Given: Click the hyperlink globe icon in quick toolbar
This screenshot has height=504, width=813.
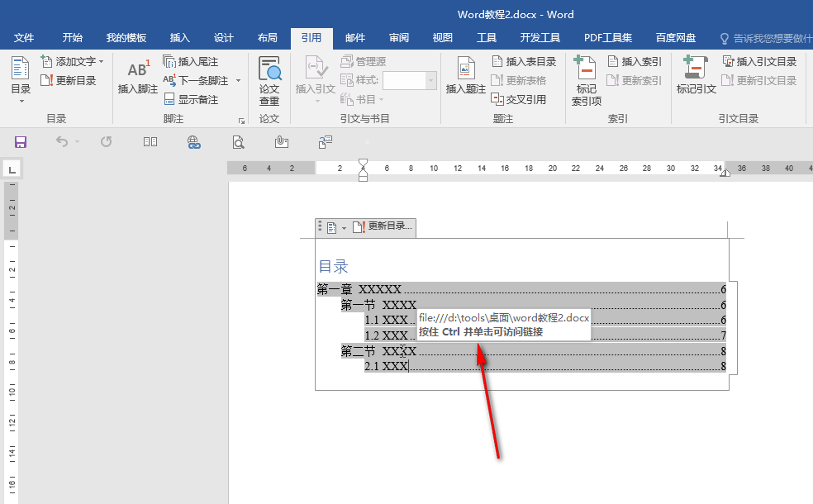Looking at the screenshot, I should (194, 142).
